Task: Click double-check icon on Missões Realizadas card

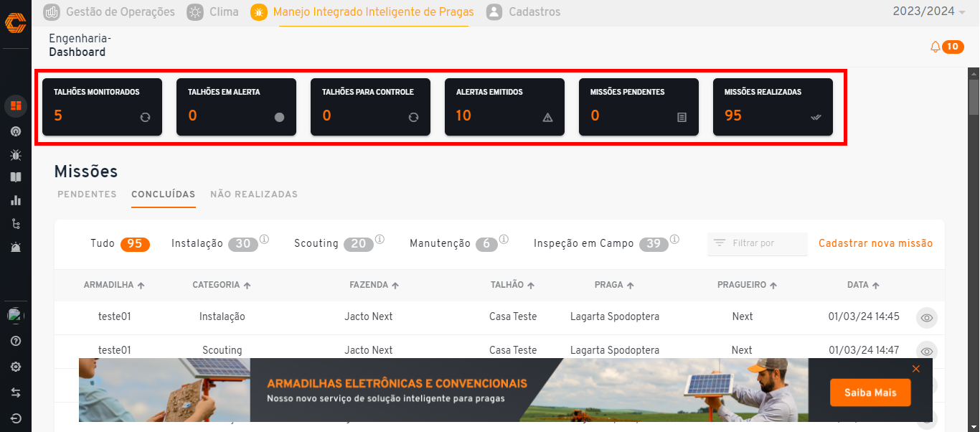Action: point(816,118)
